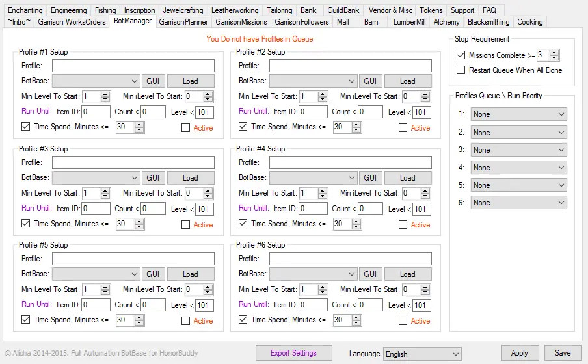588x364 pixels.
Task: Click the Profile #1 profile path field
Action: tap(133, 66)
